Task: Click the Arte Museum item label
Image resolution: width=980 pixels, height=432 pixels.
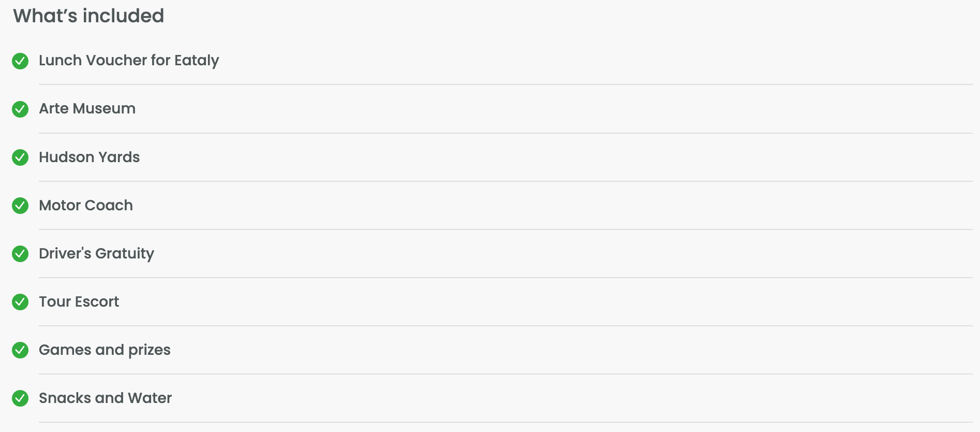Action: pyautogui.click(x=87, y=109)
